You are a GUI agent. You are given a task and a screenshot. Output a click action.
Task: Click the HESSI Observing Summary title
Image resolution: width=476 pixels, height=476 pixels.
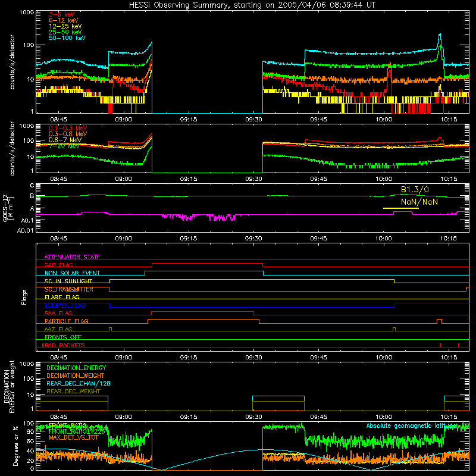[x=252, y=5]
